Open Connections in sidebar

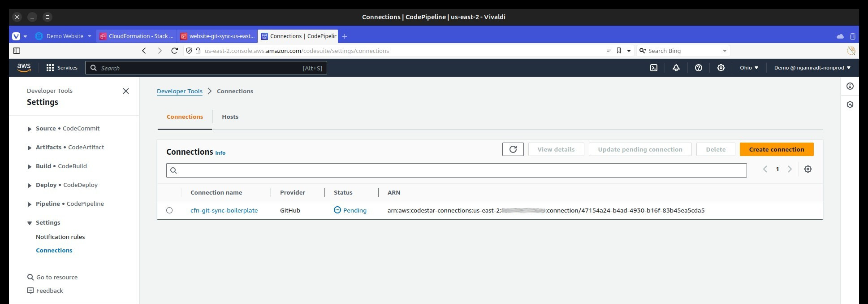point(54,250)
